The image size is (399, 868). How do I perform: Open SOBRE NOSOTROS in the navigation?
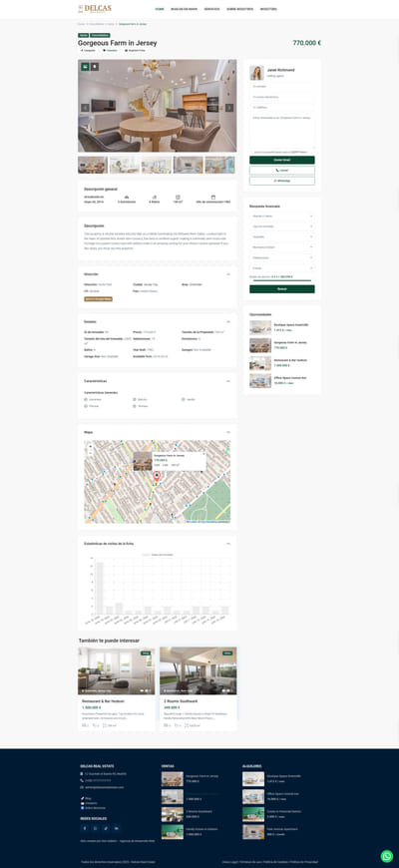239,9
